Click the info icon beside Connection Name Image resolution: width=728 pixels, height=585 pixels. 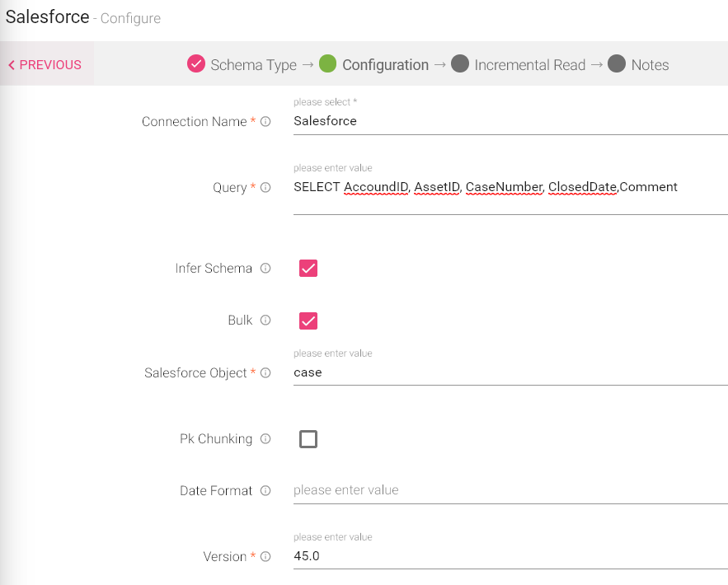tap(265, 121)
